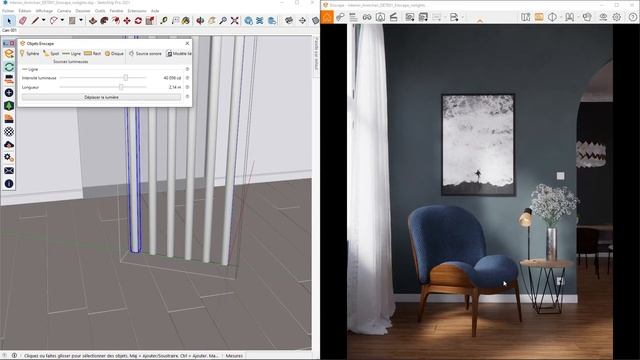Add a Disque light source
The width and height of the screenshot is (640, 360).
pyautogui.click(x=114, y=53)
